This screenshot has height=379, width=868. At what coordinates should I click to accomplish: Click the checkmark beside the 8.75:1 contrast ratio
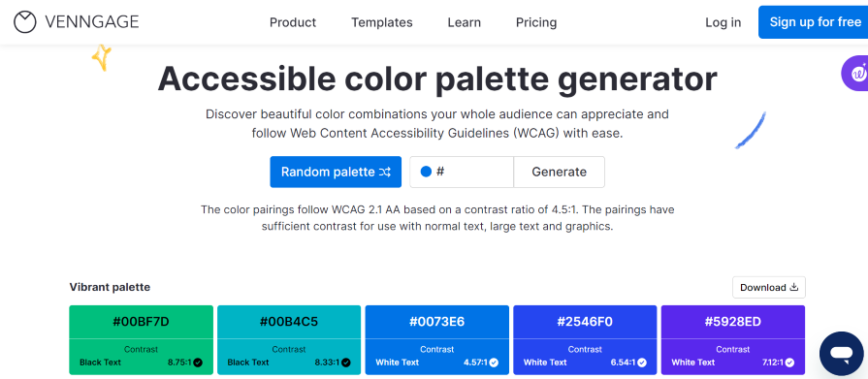pos(198,363)
